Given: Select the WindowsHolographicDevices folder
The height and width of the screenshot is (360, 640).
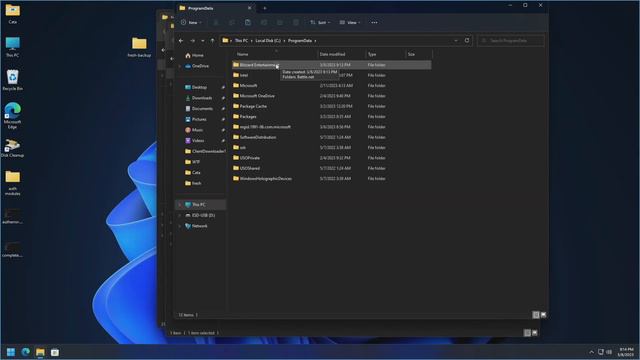Looking at the screenshot, I should click(x=331, y=178).
